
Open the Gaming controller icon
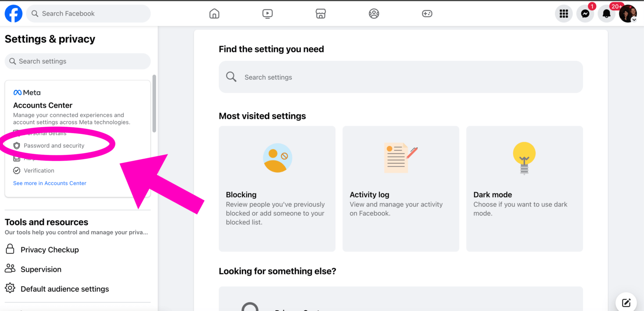coord(427,13)
